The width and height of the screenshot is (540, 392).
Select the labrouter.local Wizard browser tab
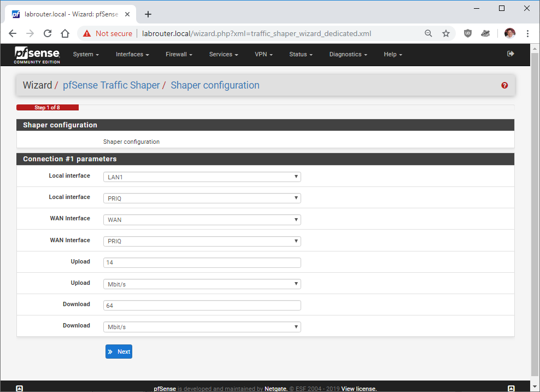tap(71, 14)
